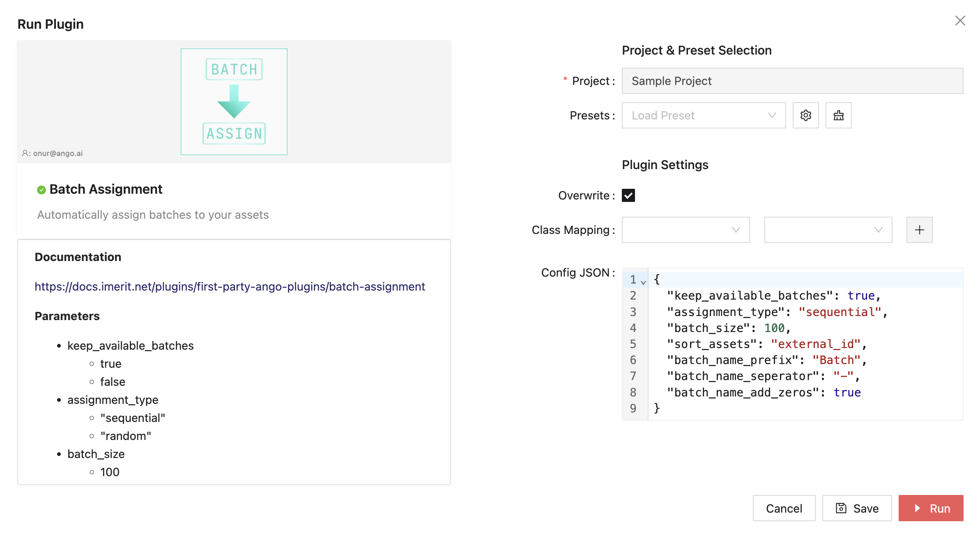Save the plugin configuration

pos(857,509)
